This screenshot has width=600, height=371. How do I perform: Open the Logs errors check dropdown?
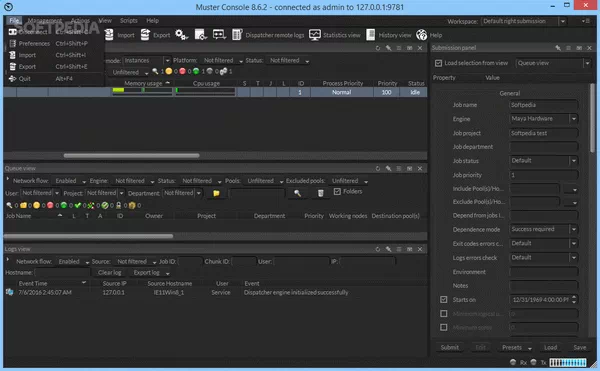[x=543, y=257]
